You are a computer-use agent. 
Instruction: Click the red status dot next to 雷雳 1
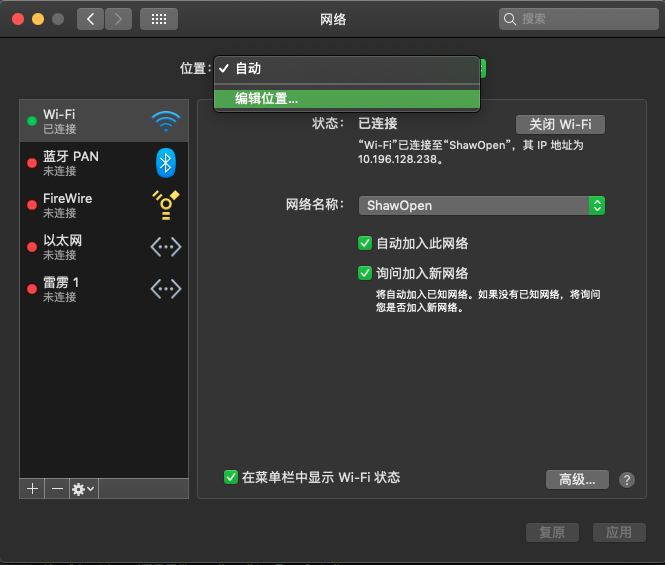coord(32,289)
